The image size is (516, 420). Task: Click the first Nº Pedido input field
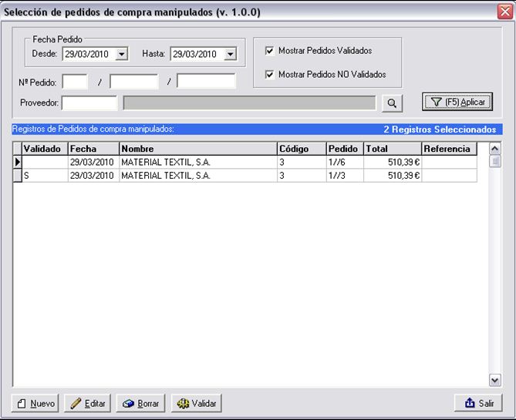[x=75, y=82]
